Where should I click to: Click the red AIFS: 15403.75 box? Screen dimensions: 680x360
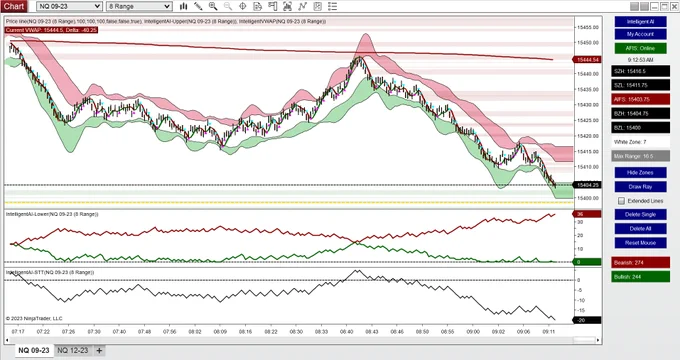pyautogui.click(x=641, y=99)
